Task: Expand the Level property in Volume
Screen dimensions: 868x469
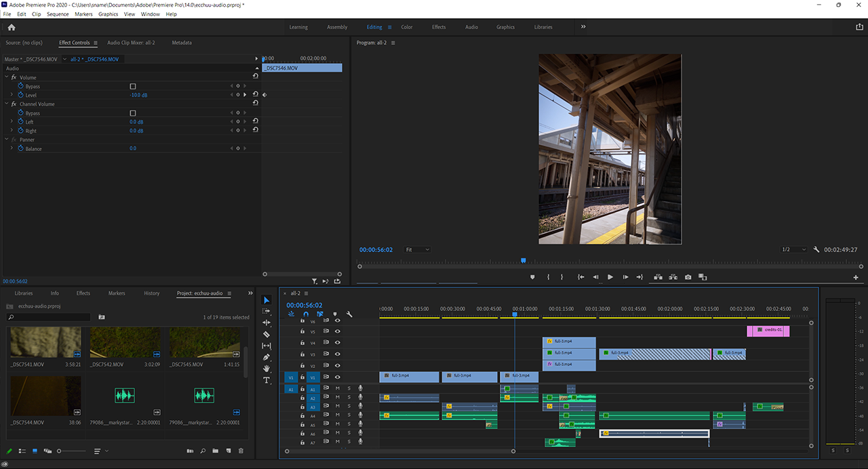Action: point(12,96)
